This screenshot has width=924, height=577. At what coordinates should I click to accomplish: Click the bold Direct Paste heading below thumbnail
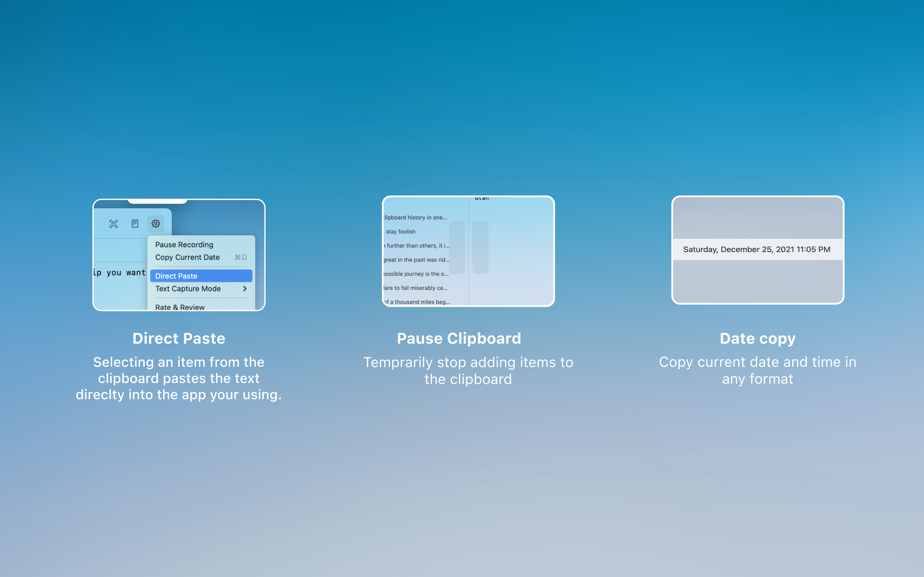(x=179, y=339)
